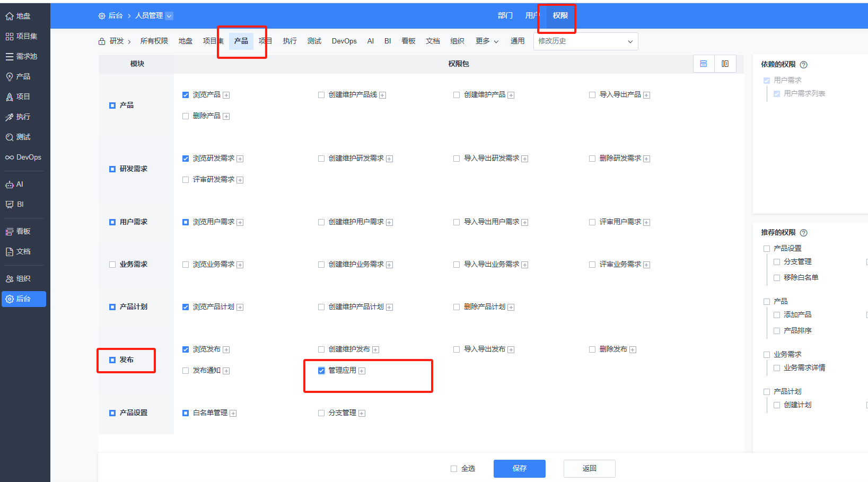The height and width of the screenshot is (482, 868).
Task: Switch to the 用户 tab
Action: coord(532,16)
